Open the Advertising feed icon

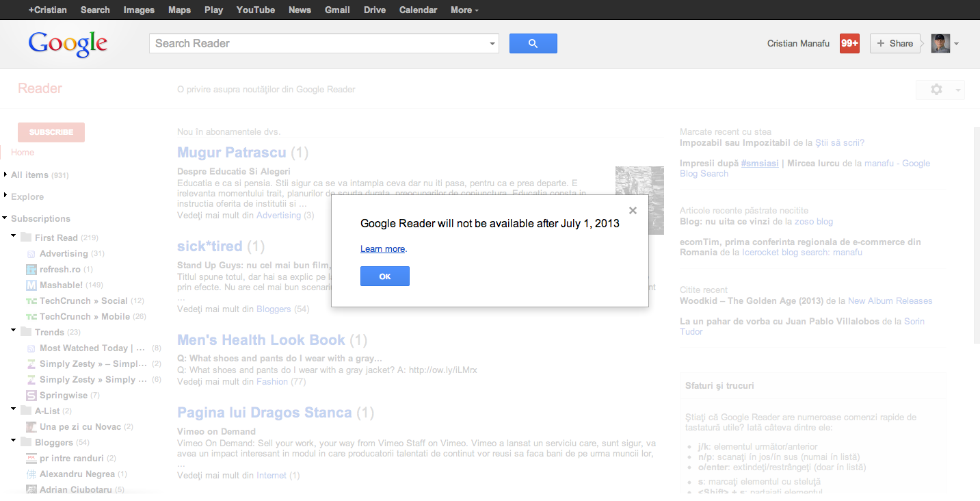tap(31, 254)
